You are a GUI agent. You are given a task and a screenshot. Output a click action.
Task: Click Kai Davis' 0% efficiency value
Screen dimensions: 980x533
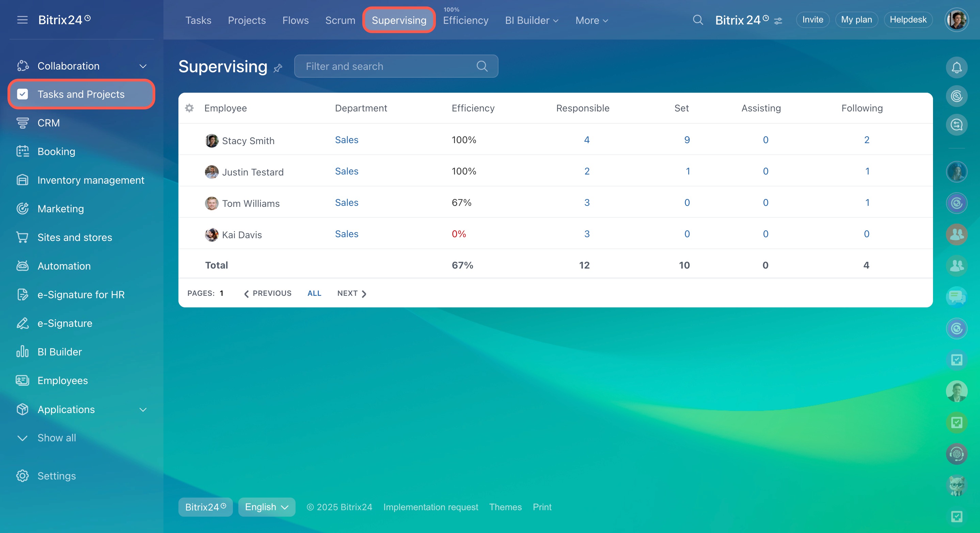pyautogui.click(x=459, y=234)
